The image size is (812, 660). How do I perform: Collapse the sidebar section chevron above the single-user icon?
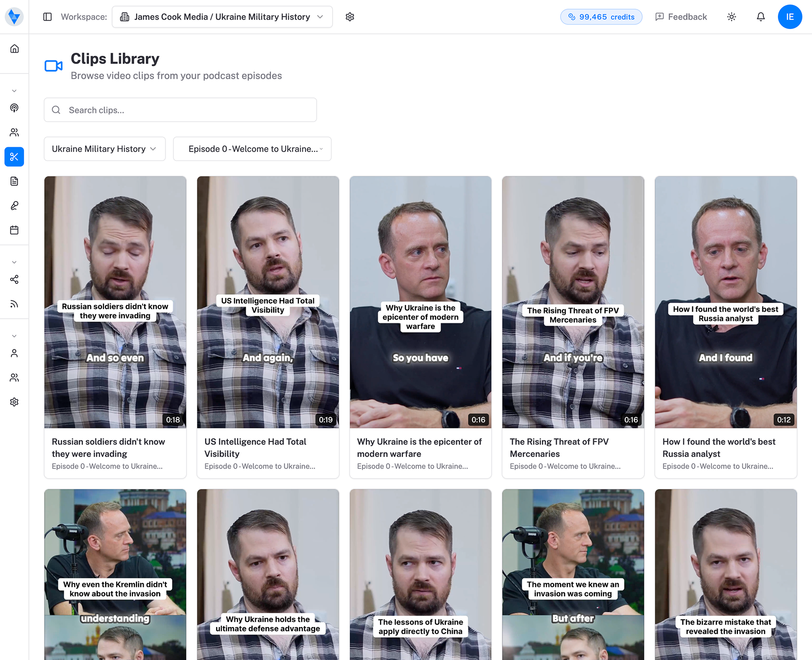click(14, 336)
